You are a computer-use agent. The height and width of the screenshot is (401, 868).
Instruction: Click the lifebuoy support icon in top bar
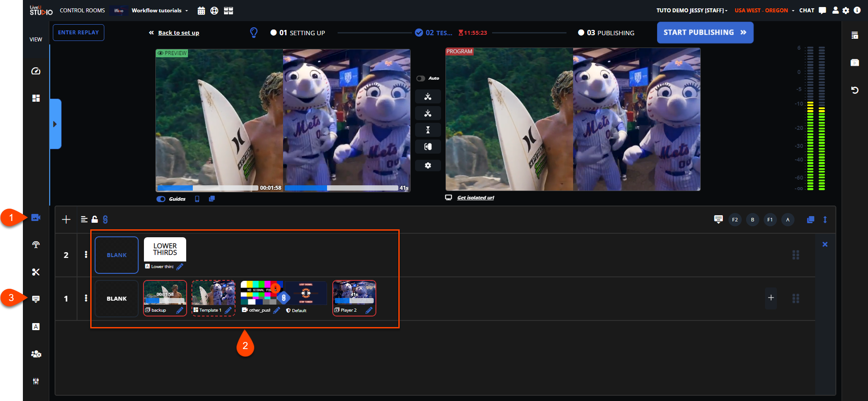coord(214,11)
